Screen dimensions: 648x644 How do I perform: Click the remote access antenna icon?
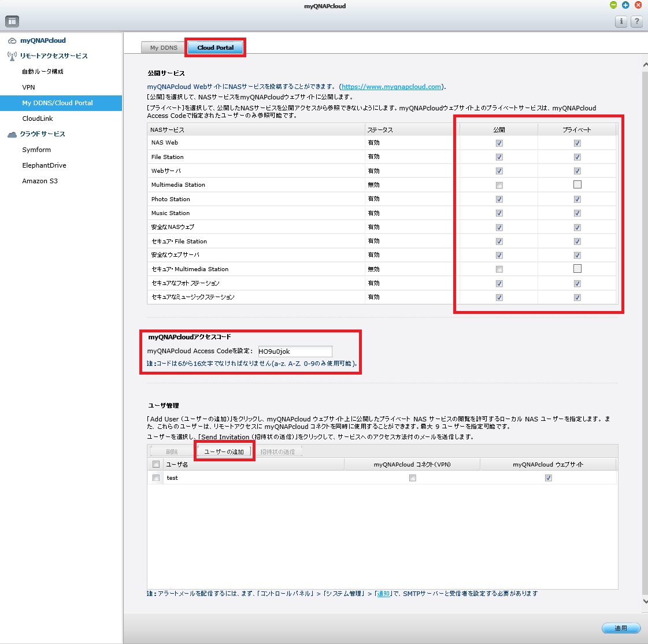click(x=12, y=56)
